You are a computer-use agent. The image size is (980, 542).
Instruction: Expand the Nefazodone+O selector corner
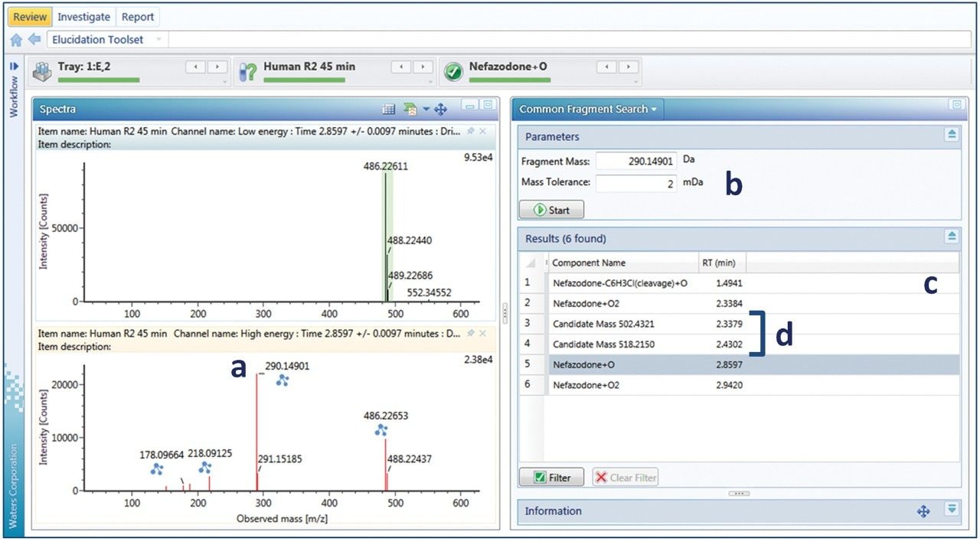(636, 82)
